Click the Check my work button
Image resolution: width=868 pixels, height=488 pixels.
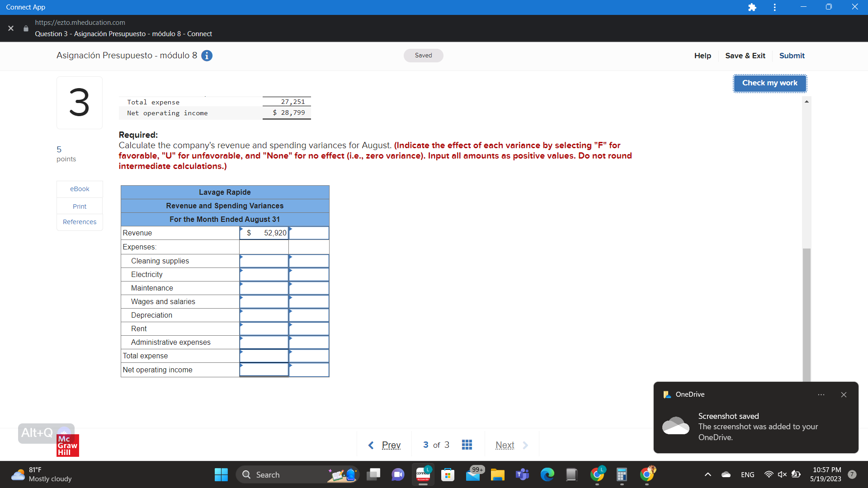click(x=769, y=83)
